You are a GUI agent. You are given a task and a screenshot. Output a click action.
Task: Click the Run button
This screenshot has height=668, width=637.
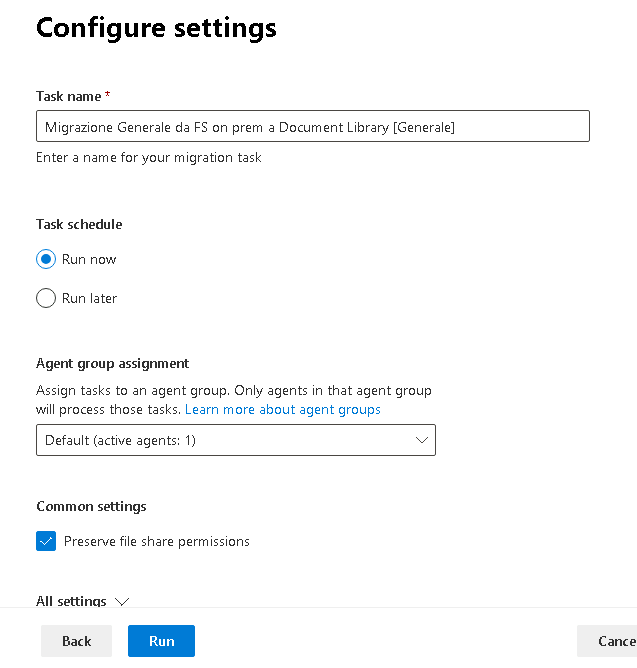[x=161, y=641]
